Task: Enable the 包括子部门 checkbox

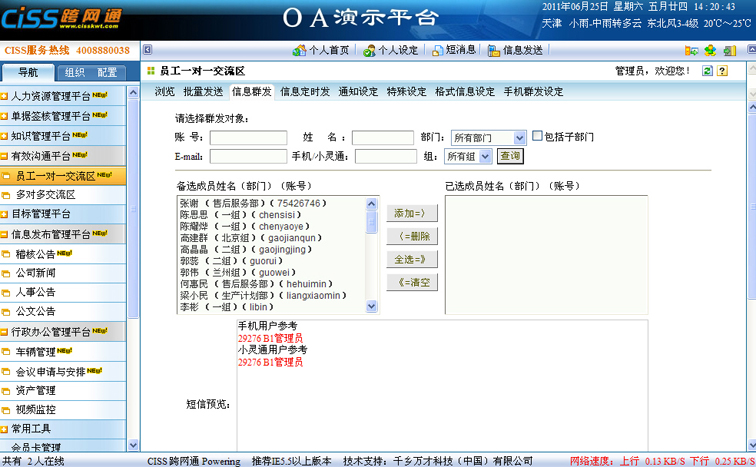Action: tap(537, 137)
